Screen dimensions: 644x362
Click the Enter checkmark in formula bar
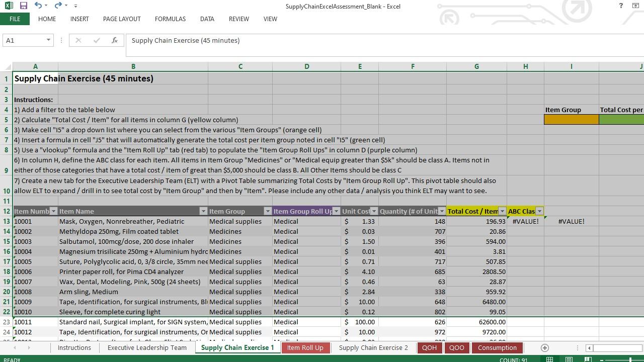click(x=97, y=40)
